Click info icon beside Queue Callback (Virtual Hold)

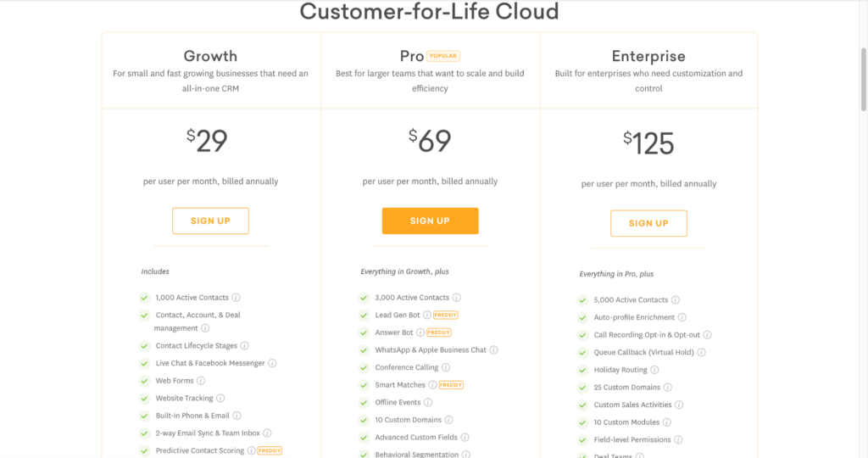pyautogui.click(x=701, y=352)
